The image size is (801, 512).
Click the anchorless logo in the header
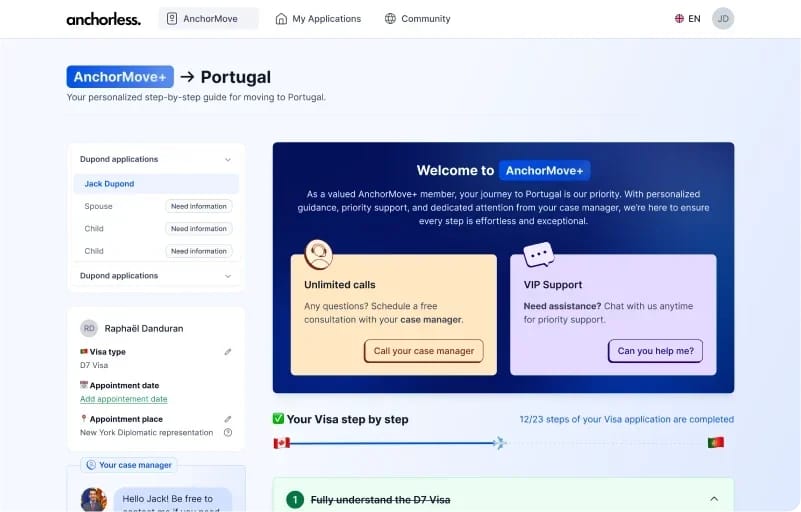103,18
